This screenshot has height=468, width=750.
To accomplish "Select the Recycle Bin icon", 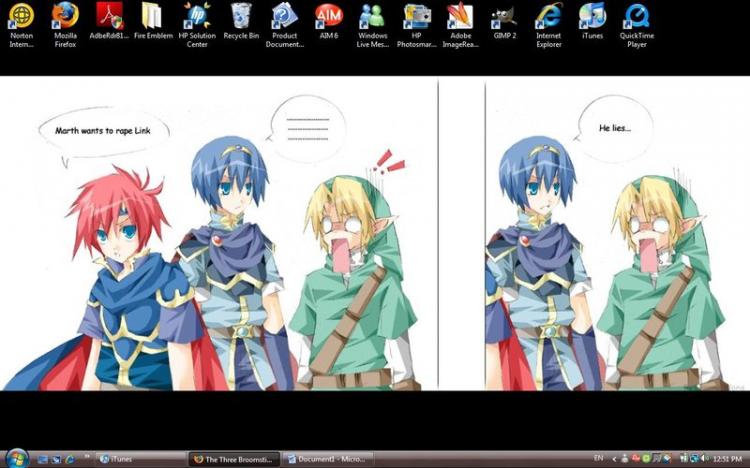I will (241, 21).
